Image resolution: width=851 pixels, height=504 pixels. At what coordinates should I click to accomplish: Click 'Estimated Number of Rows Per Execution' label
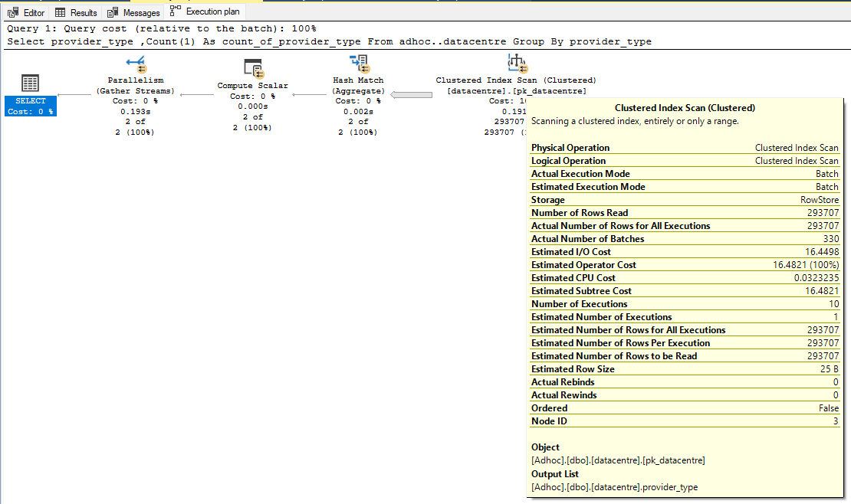pyautogui.click(x=621, y=343)
